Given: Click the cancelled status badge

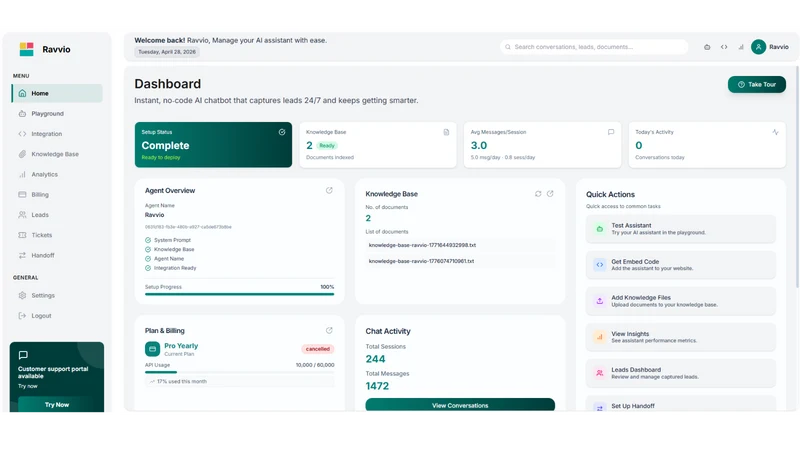Looking at the screenshot, I should point(317,349).
